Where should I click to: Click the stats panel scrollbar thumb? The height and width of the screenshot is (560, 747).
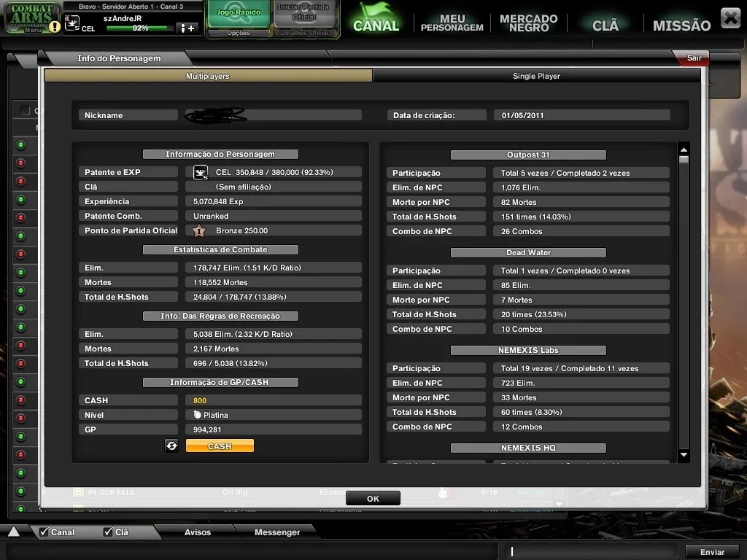pos(684,160)
